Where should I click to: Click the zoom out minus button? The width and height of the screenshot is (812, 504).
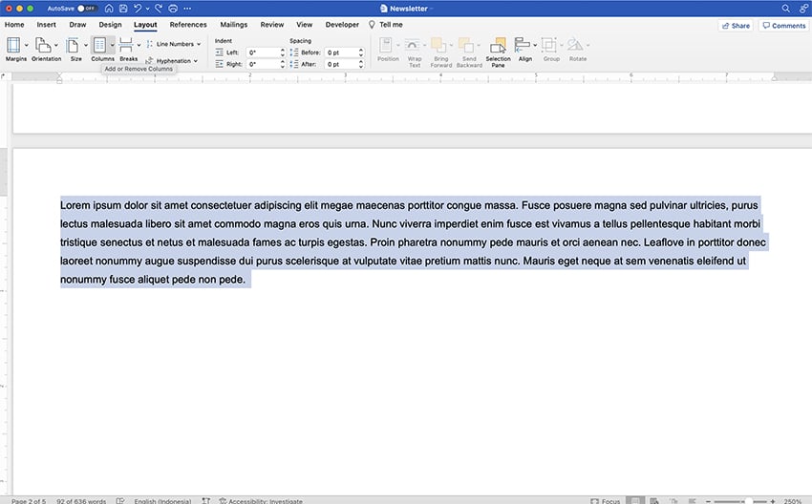(x=708, y=501)
